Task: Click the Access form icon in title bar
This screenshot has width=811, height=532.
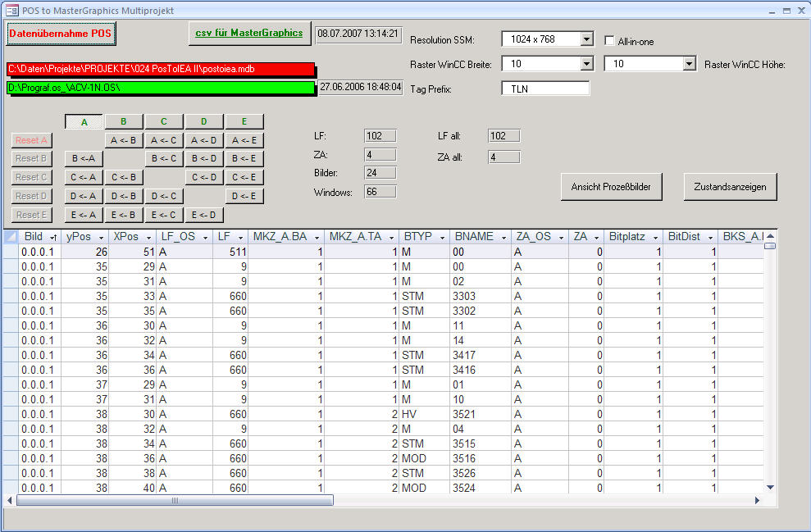Action: click(12, 10)
